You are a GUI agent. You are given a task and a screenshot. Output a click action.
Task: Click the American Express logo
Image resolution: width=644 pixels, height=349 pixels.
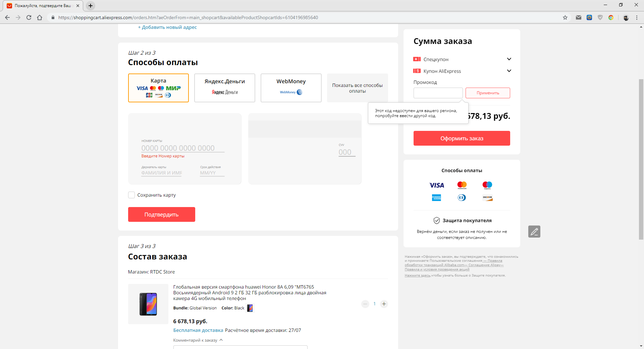click(436, 198)
